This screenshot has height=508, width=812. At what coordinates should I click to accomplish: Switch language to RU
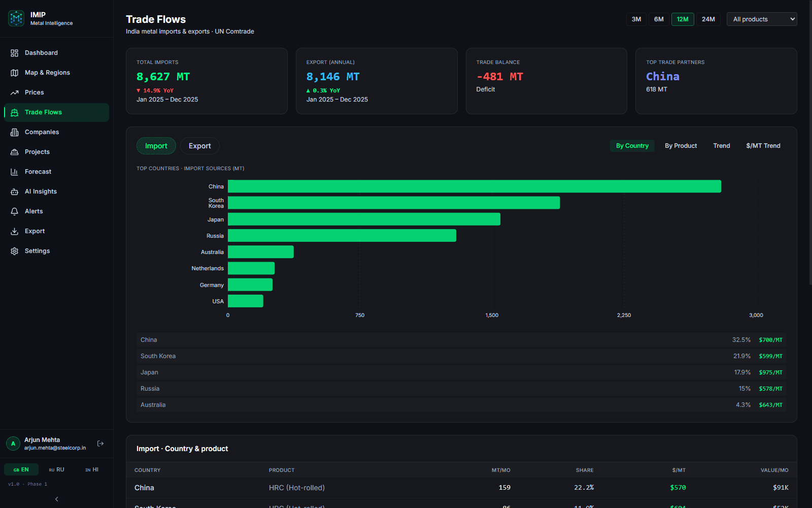point(56,470)
